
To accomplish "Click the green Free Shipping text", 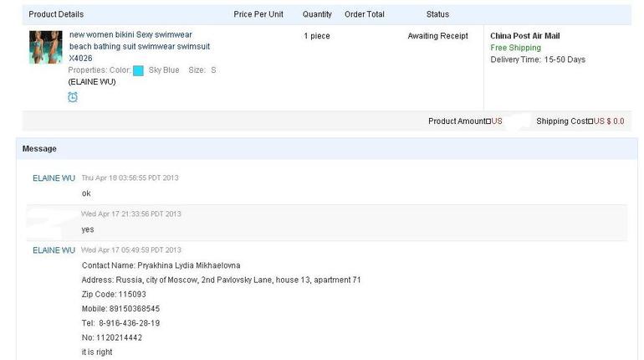I will [515, 48].
